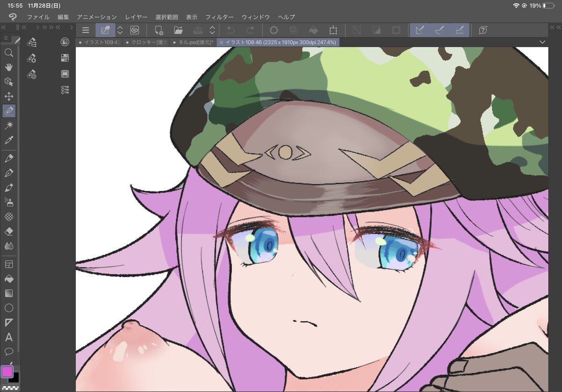
Task: Toggle Snap to Special Ruler
Action: point(440,30)
